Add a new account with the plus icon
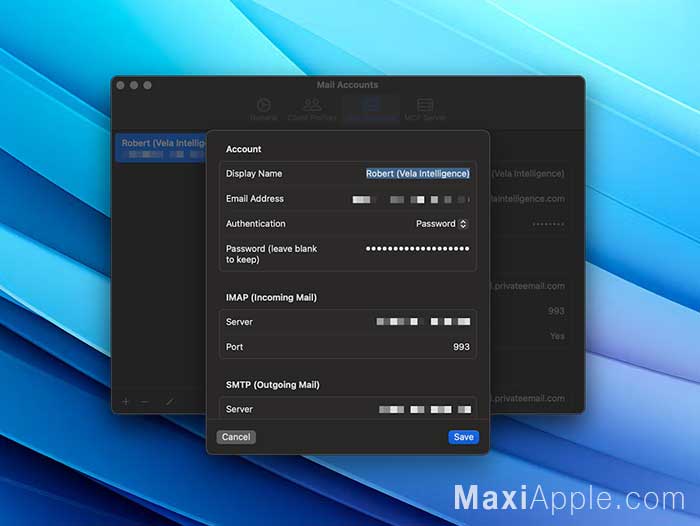Viewport: 700px width, 526px height. click(x=125, y=402)
